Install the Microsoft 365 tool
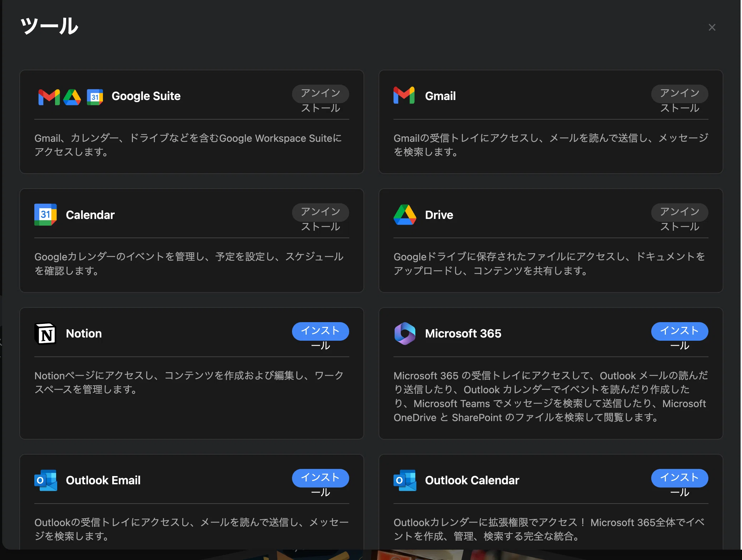 pos(680,331)
